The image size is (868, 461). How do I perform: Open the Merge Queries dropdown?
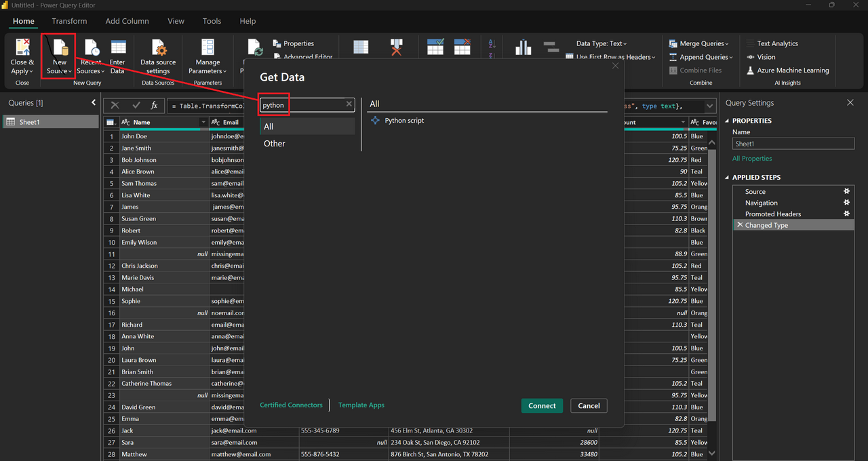click(699, 43)
